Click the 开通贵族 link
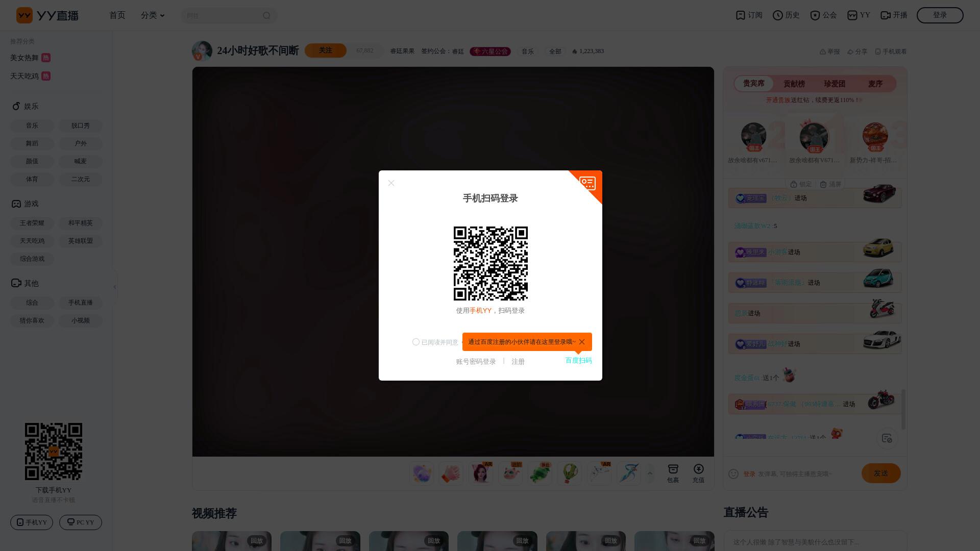The width and height of the screenshot is (980, 551). [778, 100]
